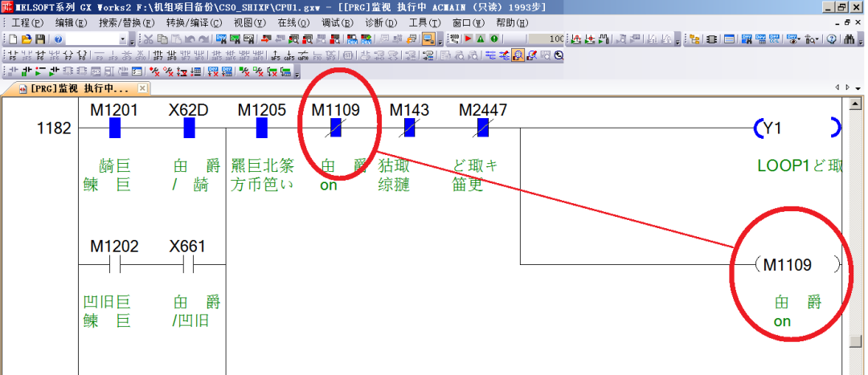The height and width of the screenshot is (375, 868).
Task: Select the M1201 contact
Action: click(x=115, y=128)
